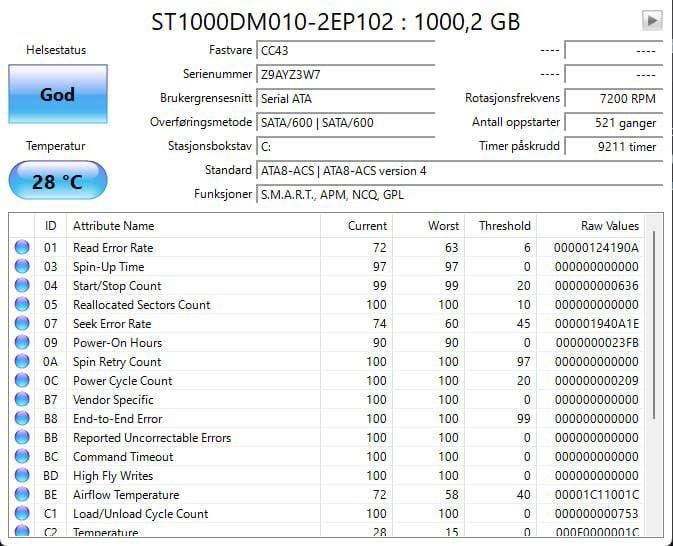This screenshot has width=673, height=546.
Task: Click status icon for High Fly Writes
Action: (22, 475)
